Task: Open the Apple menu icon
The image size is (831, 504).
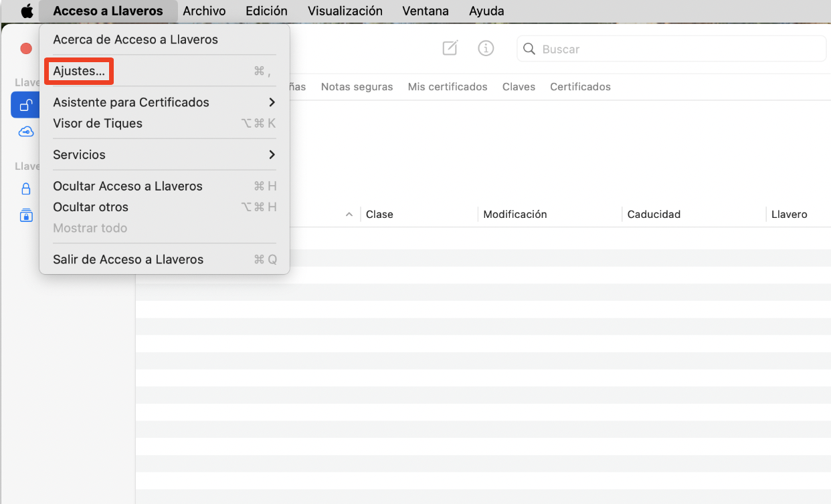Action: click(25, 11)
